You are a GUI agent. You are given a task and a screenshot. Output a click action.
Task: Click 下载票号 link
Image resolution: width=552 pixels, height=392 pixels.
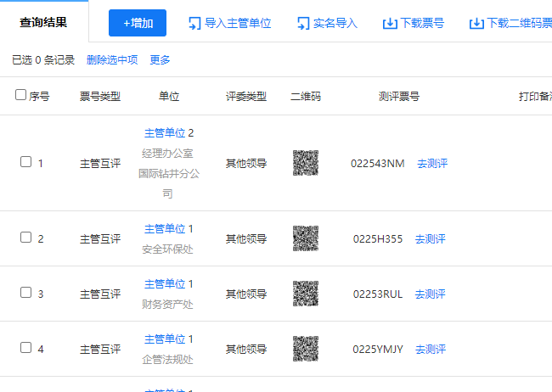pyautogui.click(x=422, y=23)
